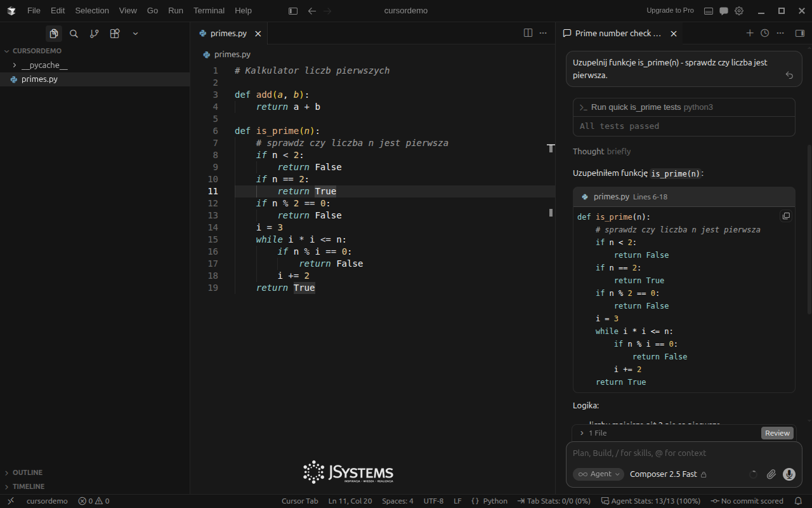Open the Search view icon

(x=74, y=34)
